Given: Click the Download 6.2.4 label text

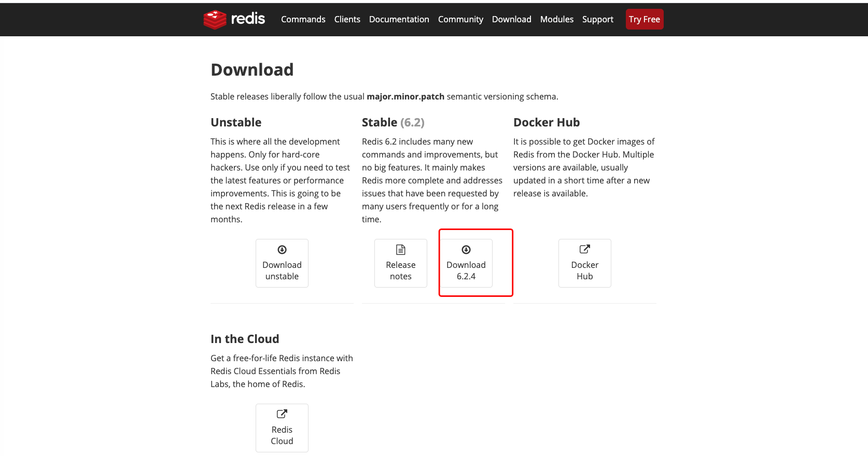Looking at the screenshot, I should coord(466,270).
